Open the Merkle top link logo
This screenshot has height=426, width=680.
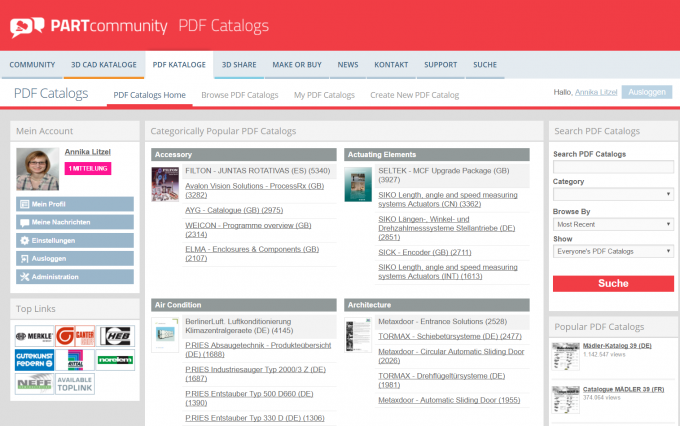[34, 336]
